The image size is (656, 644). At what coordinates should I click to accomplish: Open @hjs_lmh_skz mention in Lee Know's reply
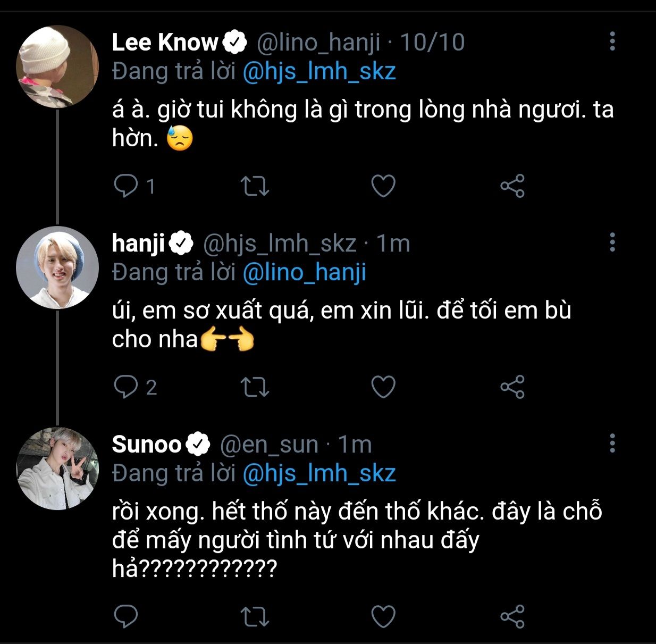pos(319,72)
